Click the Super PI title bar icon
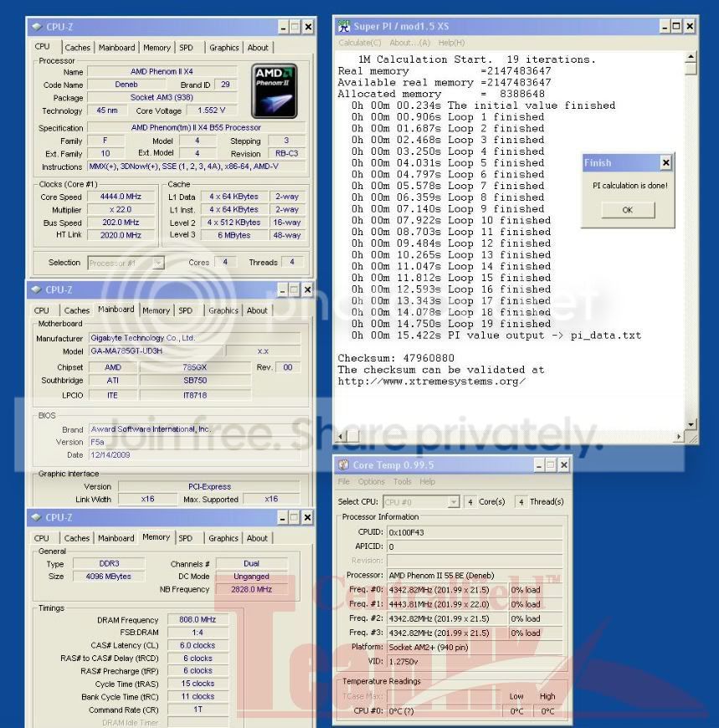The width and height of the screenshot is (719, 728). click(x=343, y=27)
